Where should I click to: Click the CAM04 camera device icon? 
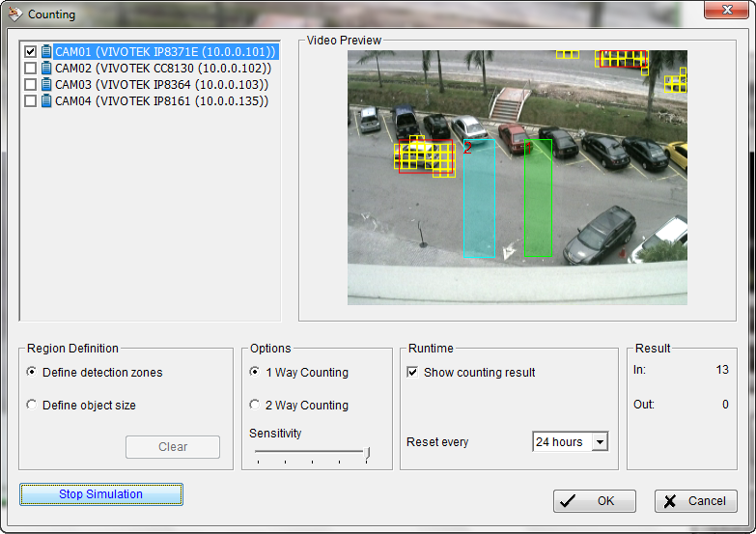(46, 100)
